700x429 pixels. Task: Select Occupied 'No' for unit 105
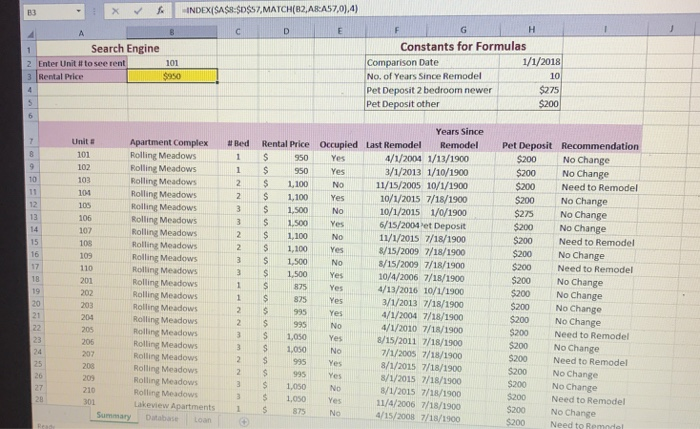pos(338,211)
